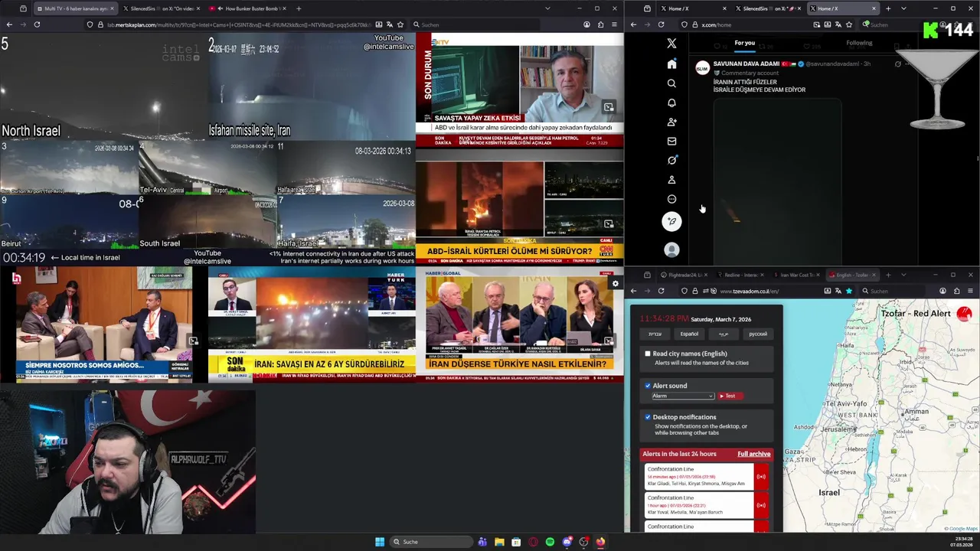
Task: Click the @savunandavadami handle link
Action: point(833,64)
